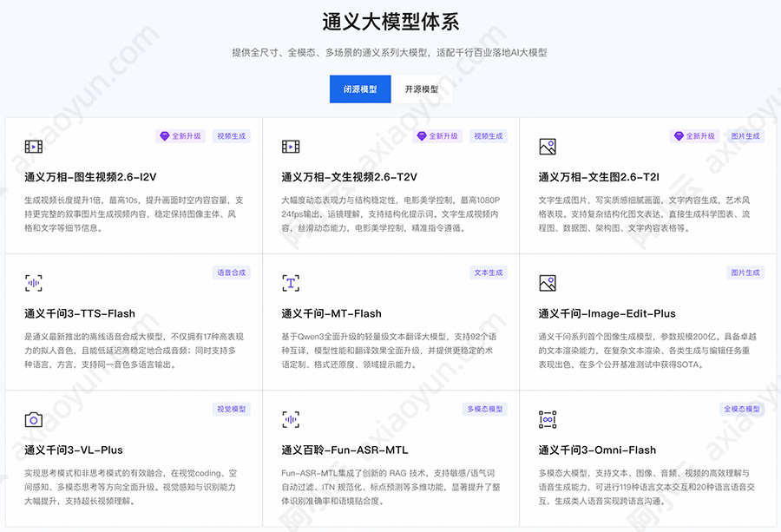Open the 通义万相-文生图2.6-T2I model page

point(600,176)
